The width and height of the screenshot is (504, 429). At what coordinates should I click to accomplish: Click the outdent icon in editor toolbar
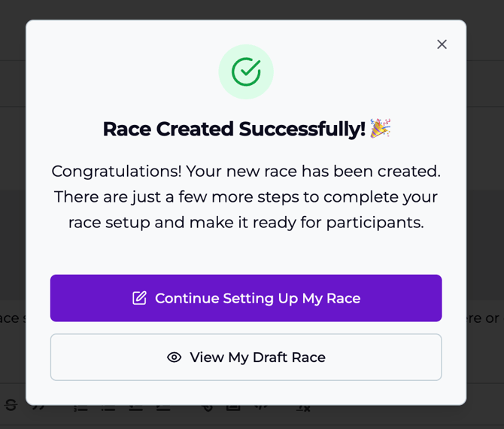pos(135,407)
